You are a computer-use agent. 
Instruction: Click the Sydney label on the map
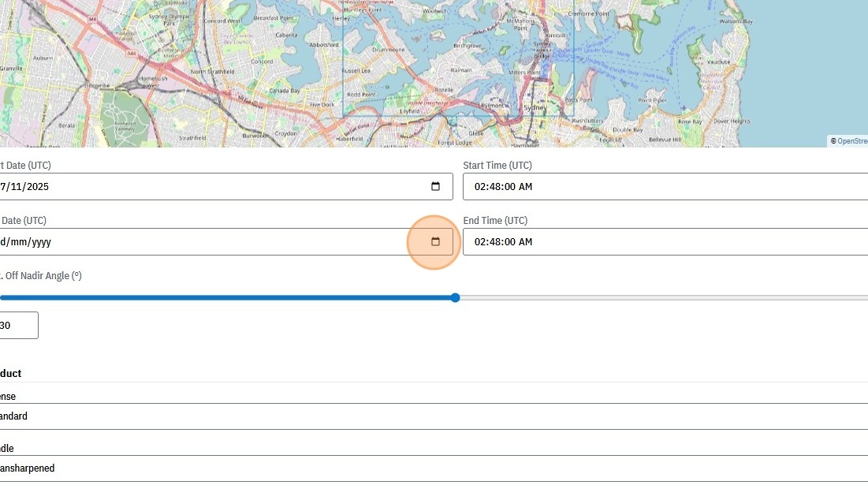click(x=535, y=107)
